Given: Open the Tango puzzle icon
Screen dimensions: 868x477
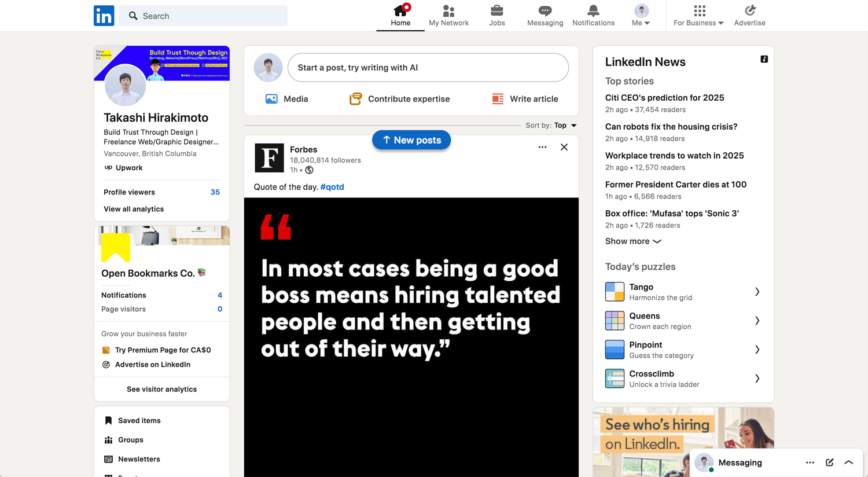Looking at the screenshot, I should point(615,292).
